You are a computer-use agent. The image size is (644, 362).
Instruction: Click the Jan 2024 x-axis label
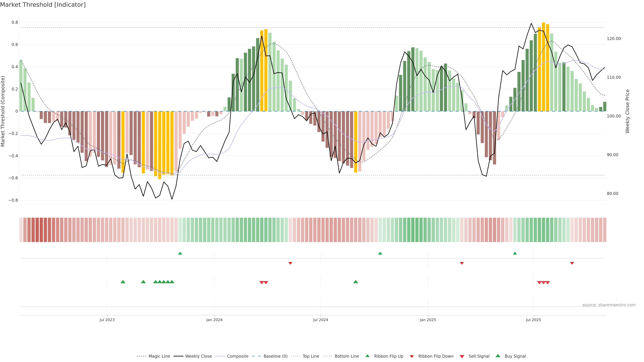click(x=214, y=320)
